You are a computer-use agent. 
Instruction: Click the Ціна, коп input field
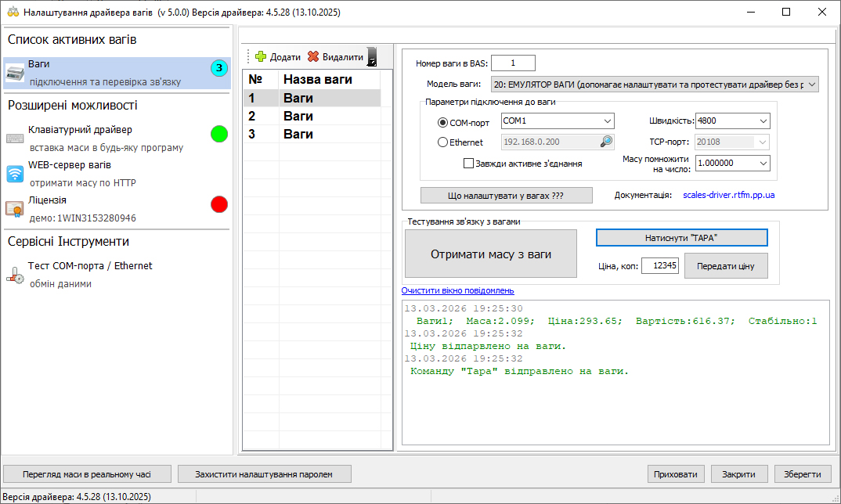click(659, 266)
